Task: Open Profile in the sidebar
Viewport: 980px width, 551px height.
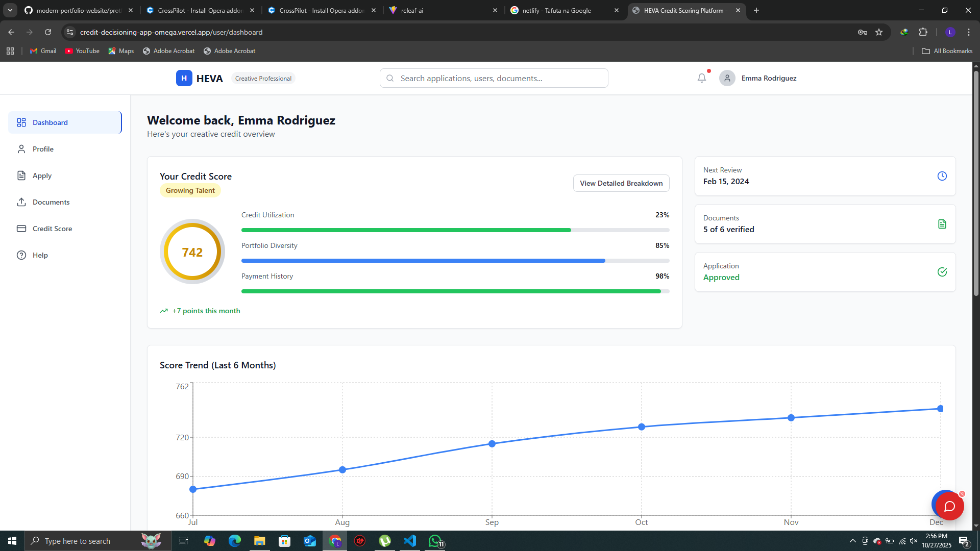Action: click(x=43, y=149)
